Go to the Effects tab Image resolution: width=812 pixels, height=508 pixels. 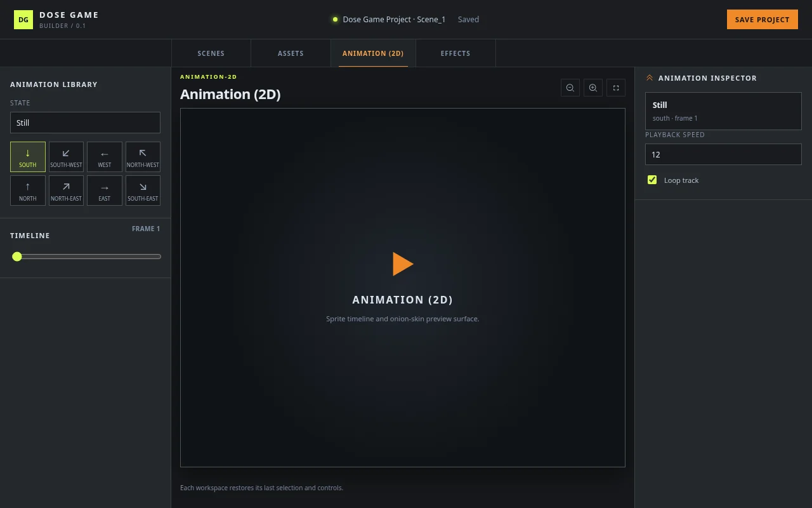(x=455, y=53)
